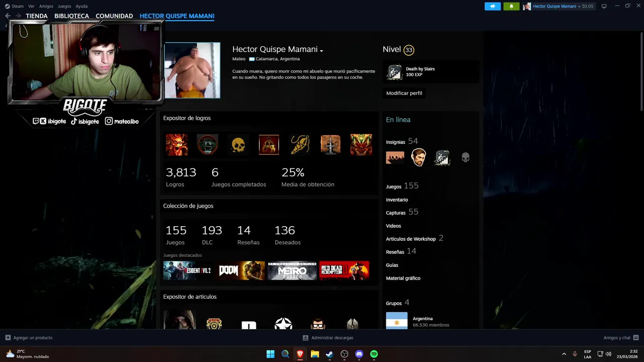The image size is (644, 362).
Task: Open the Amigos menu
Action: pyautogui.click(x=46, y=6)
